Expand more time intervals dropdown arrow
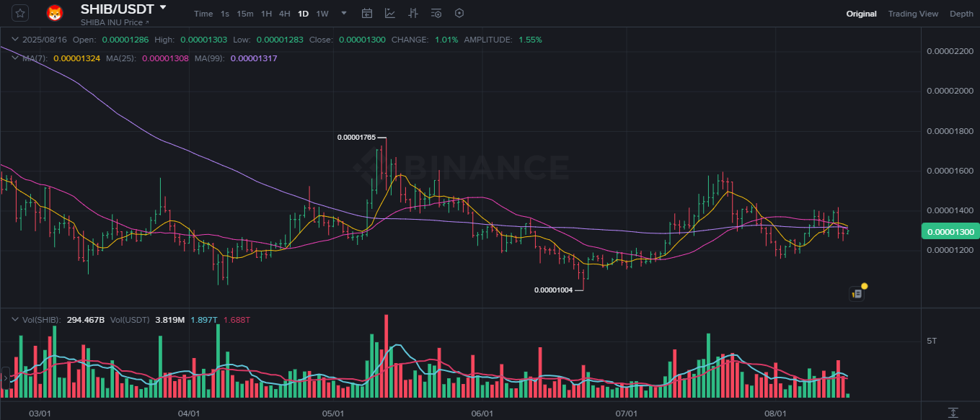 coord(344,14)
